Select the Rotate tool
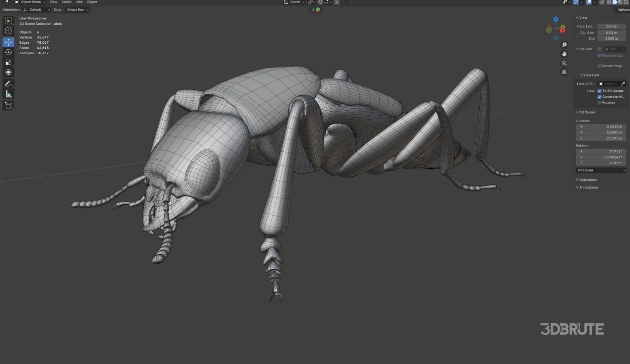 point(9,52)
